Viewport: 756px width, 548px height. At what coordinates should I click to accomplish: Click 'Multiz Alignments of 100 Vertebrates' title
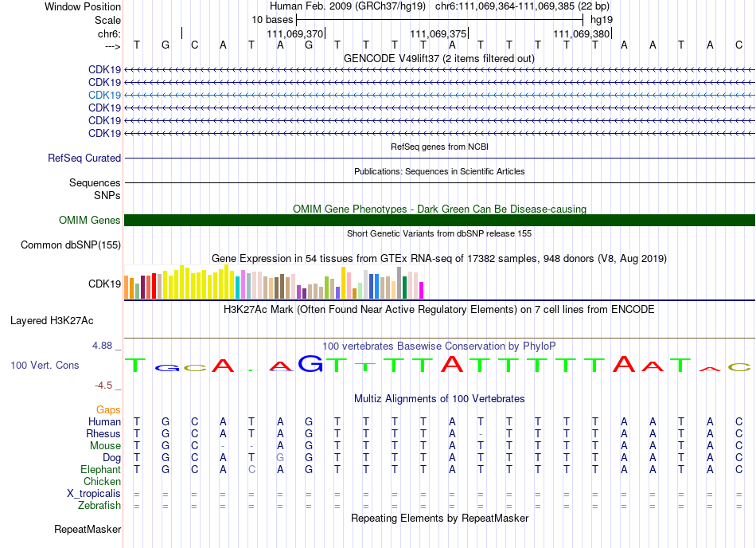[439, 398]
